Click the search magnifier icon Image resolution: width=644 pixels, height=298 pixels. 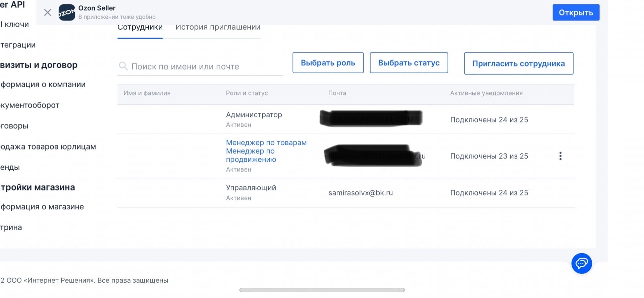click(x=123, y=66)
